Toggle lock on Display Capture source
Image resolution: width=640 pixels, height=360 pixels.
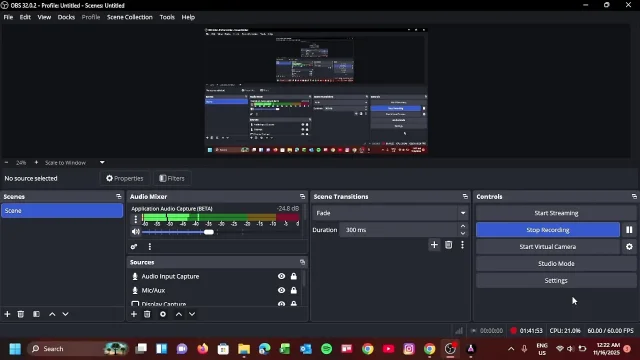293,304
